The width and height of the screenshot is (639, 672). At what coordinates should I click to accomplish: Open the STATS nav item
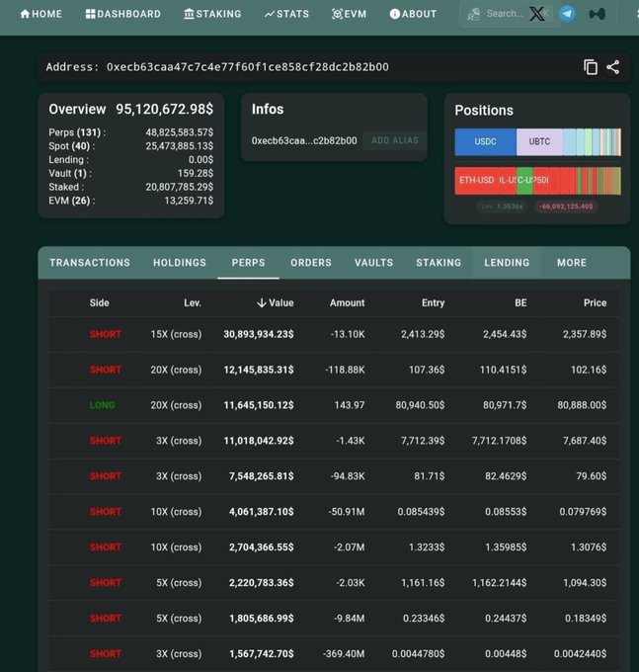[286, 14]
